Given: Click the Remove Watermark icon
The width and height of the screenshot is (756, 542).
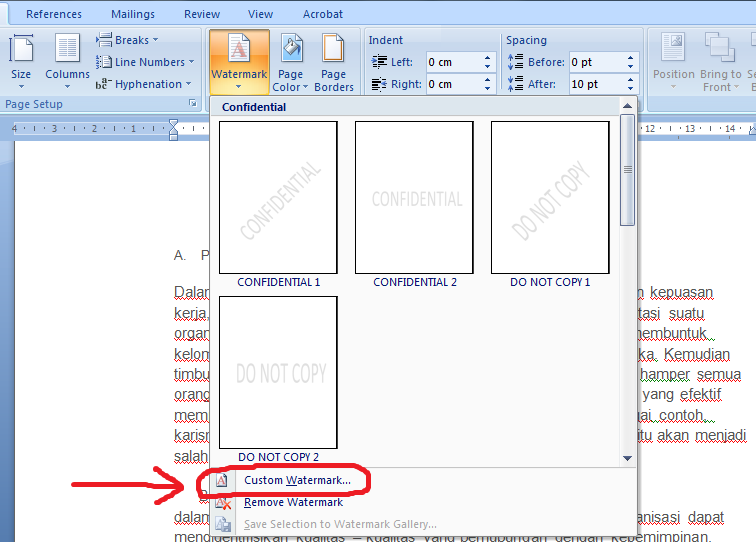Looking at the screenshot, I should click(223, 502).
